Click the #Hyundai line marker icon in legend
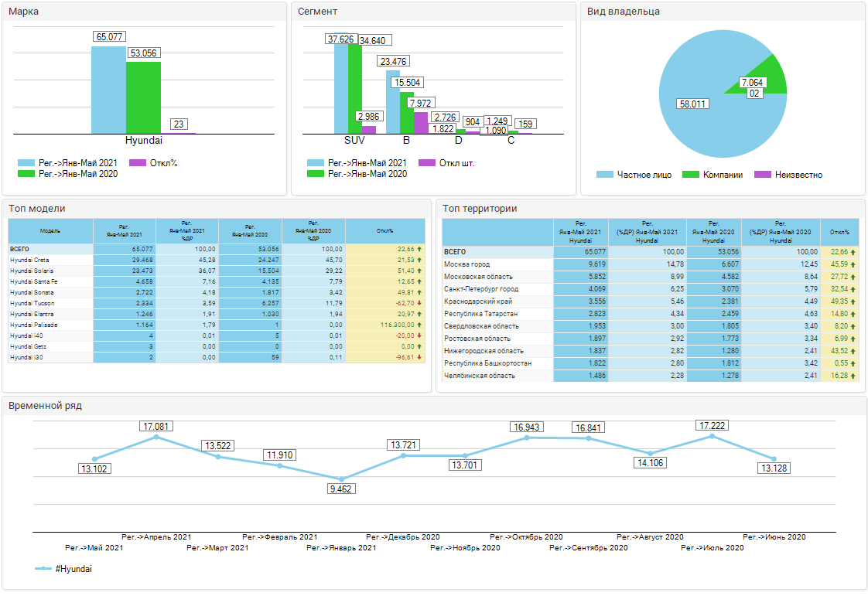 (x=43, y=569)
